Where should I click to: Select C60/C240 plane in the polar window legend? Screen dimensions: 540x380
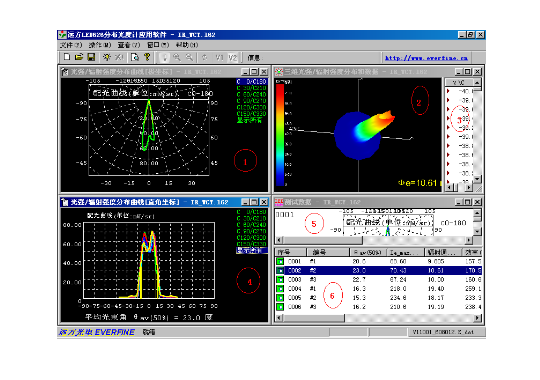pos(252,94)
